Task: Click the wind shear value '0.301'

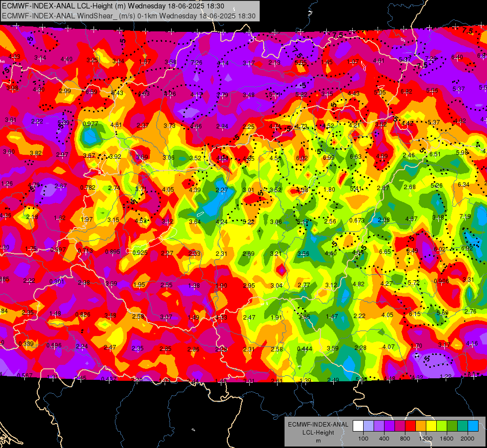Action: [x=57, y=282]
